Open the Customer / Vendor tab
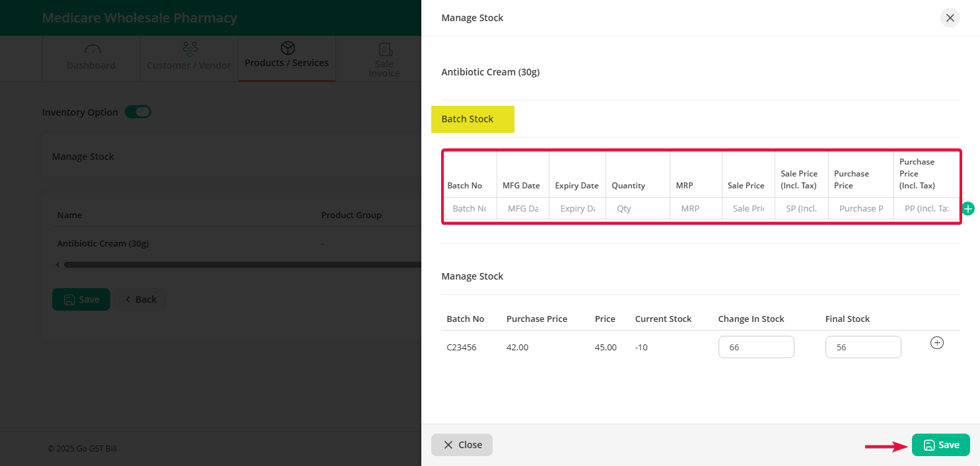The image size is (980, 466). click(x=189, y=58)
